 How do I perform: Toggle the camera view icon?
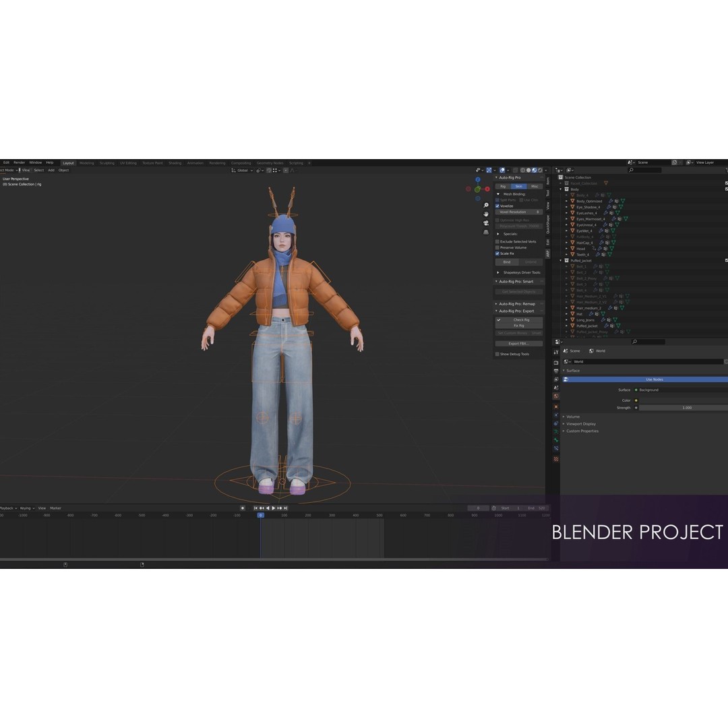486,223
